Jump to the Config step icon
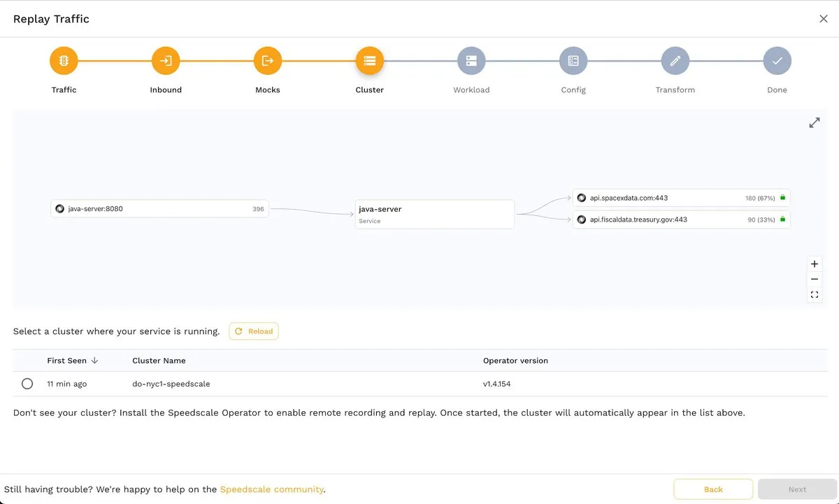The width and height of the screenshot is (839, 504). 573,61
